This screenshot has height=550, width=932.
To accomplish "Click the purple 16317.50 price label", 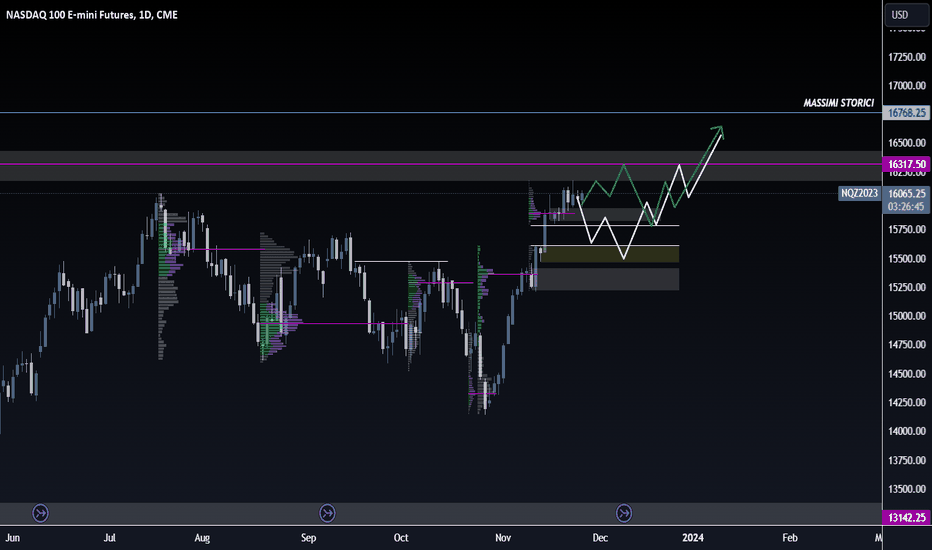I will tap(906, 164).
